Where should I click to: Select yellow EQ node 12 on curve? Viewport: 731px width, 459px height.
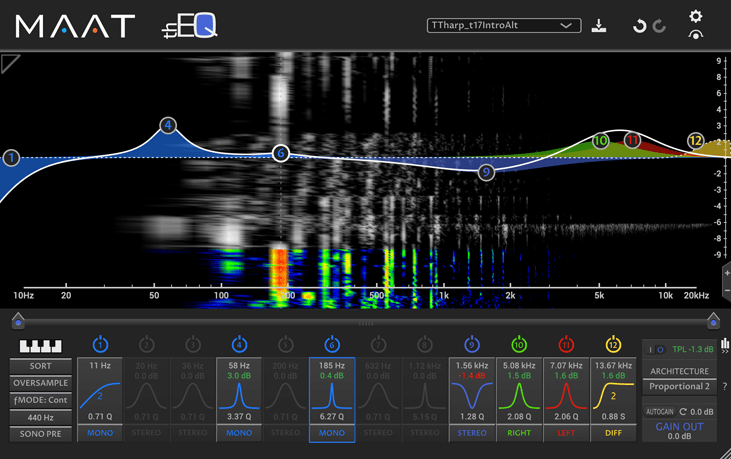pyautogui.click(x=695, y=140)
